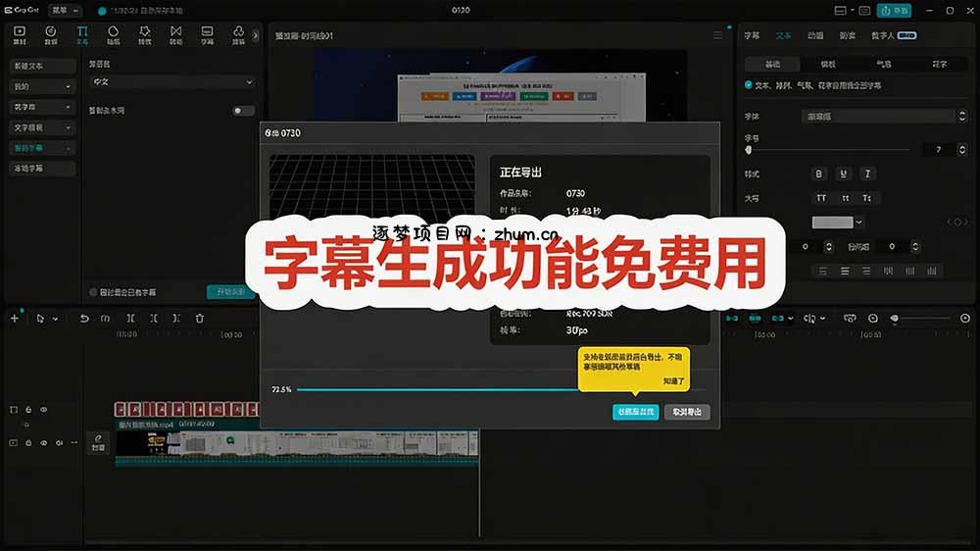Screen dimensions: 980x551
Task: Select the Text (T) tab icon
Action: [x=82, y=35]
